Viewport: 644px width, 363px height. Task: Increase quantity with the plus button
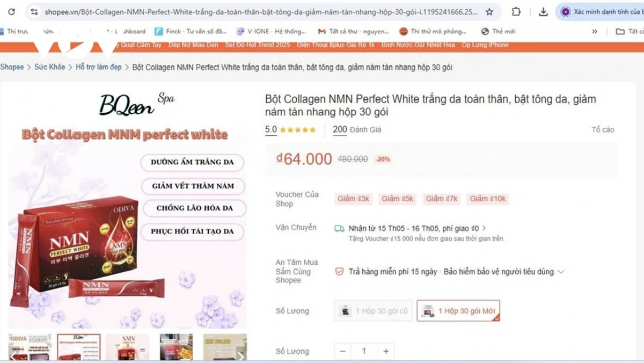[385, 351]
